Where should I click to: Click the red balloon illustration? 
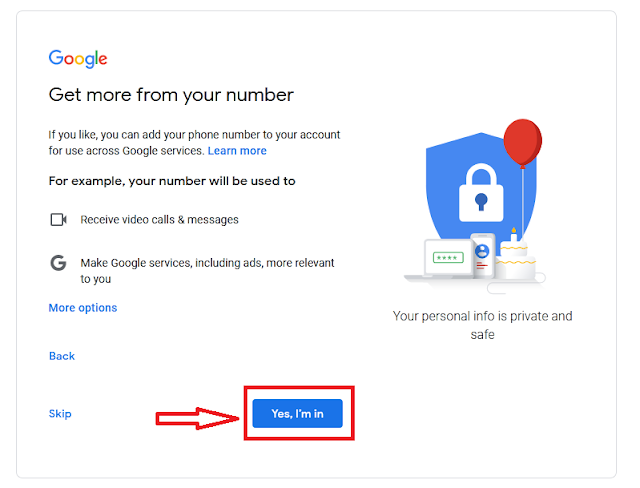523,143
